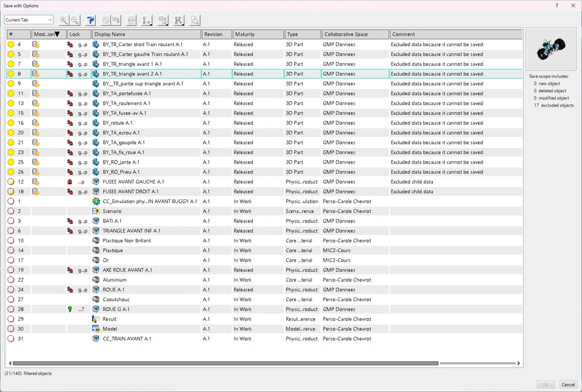Select the Caoutchouc material name
The width and height of the screenshot is (582, 392).
point(116,300)
